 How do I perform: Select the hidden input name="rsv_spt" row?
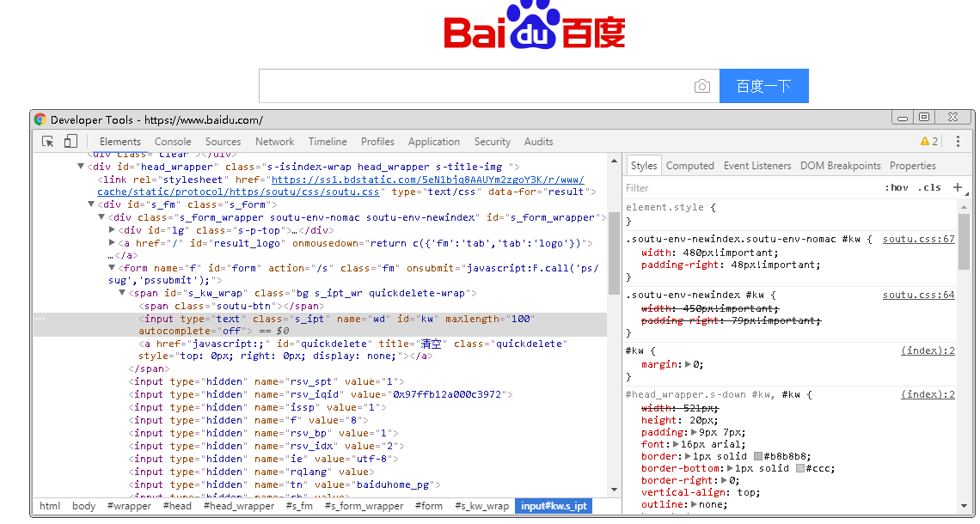point(266,381)
